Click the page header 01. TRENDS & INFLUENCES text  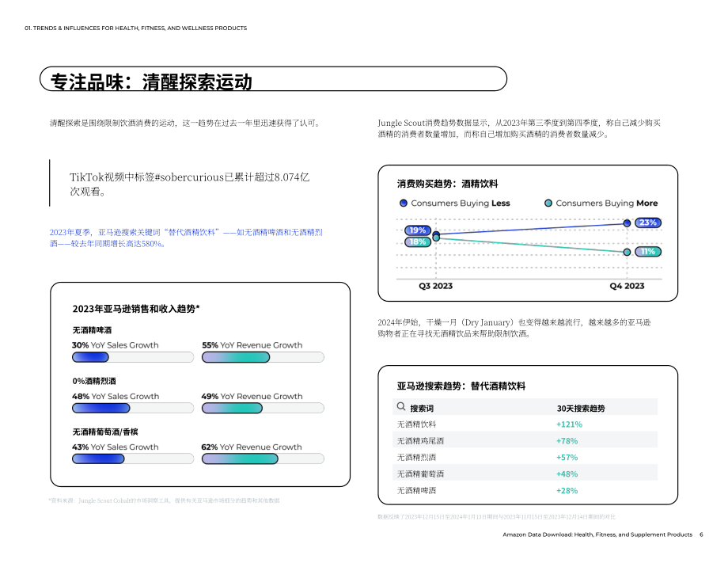pos(135,28)
